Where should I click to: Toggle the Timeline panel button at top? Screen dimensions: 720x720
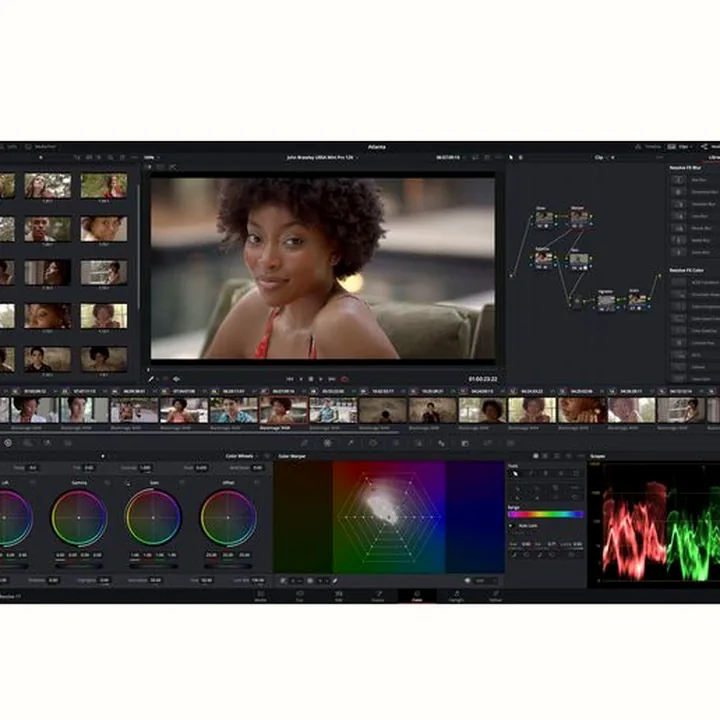(648, 147)
